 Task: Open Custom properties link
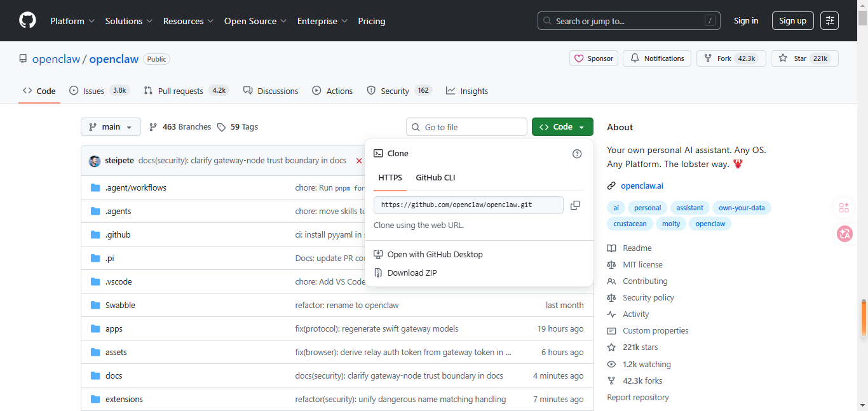click(x=648, y=330)
